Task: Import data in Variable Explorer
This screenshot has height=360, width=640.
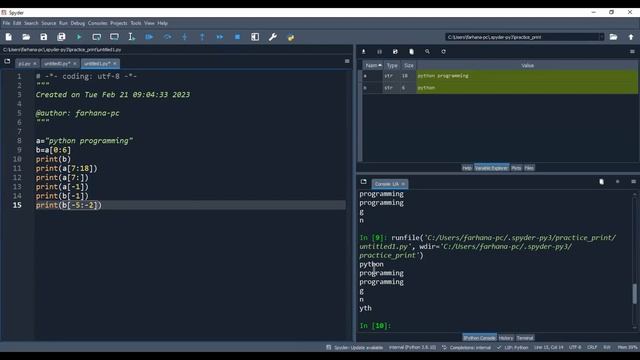Action: click(x=363, y=52)
